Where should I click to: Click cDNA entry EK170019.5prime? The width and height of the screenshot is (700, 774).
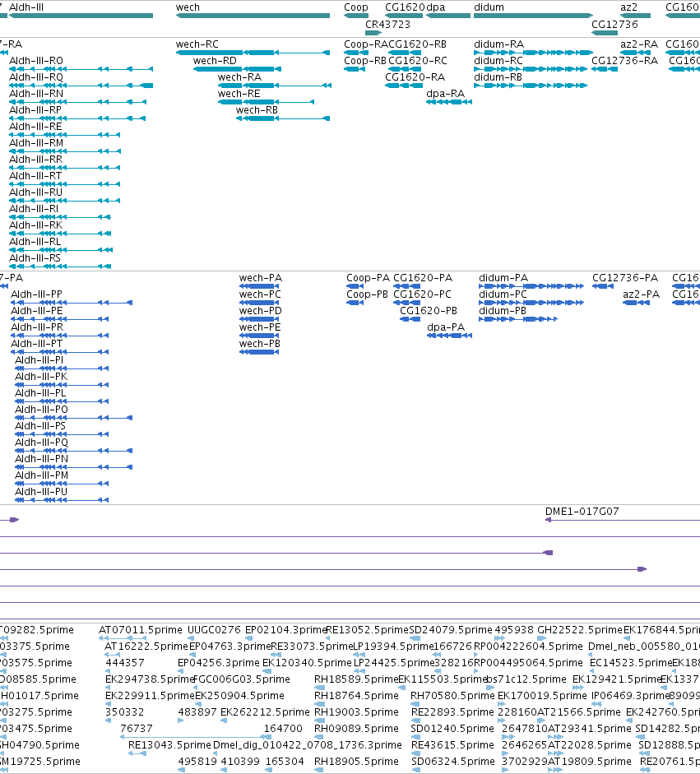(542, 696)
